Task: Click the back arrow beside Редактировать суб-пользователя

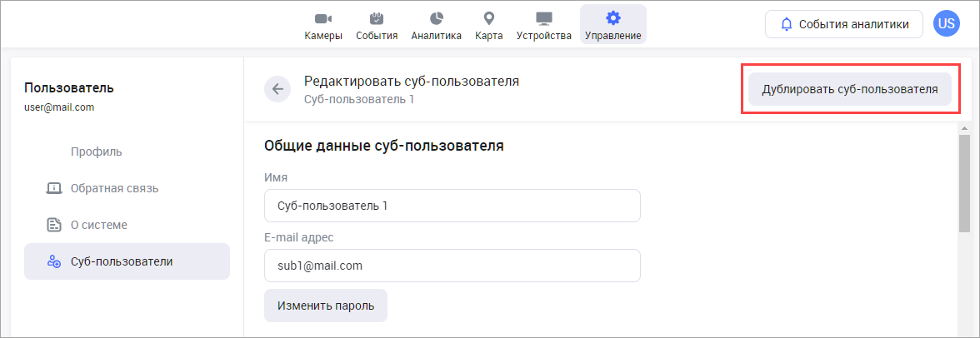Action: point(277,88)
